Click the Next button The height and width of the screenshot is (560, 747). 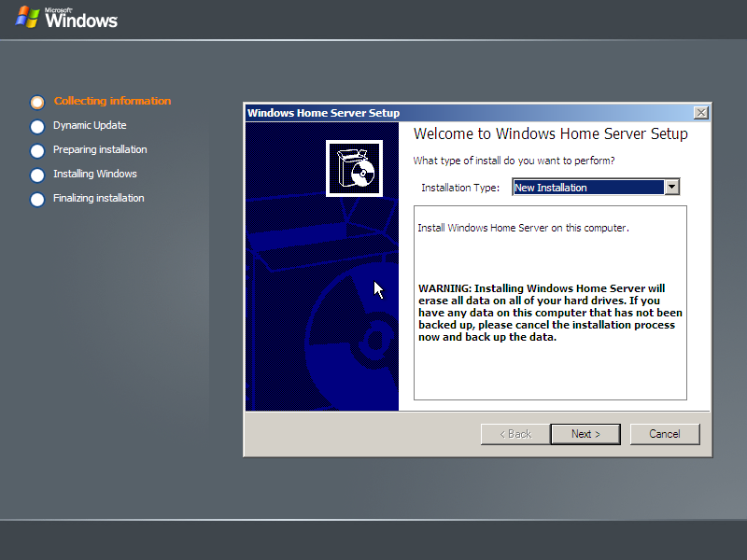[x=585, y=434]
